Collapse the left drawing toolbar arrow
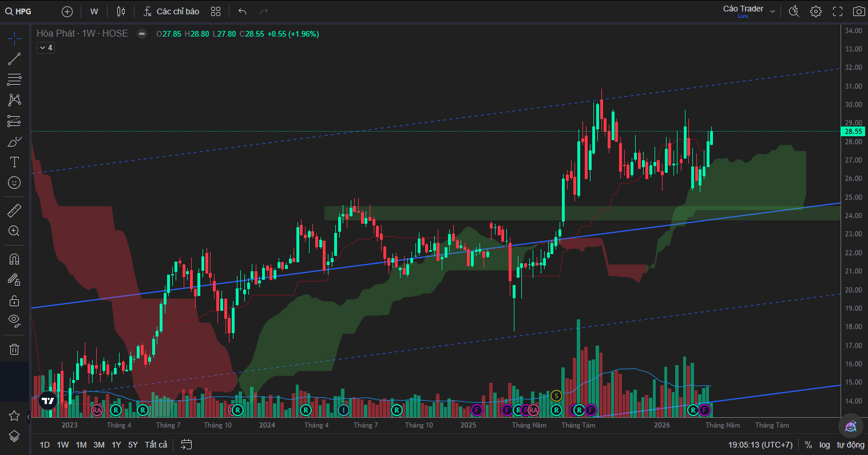Image resolution: width=868 pixels, height=455 pixels. click(x=29, y=417)
